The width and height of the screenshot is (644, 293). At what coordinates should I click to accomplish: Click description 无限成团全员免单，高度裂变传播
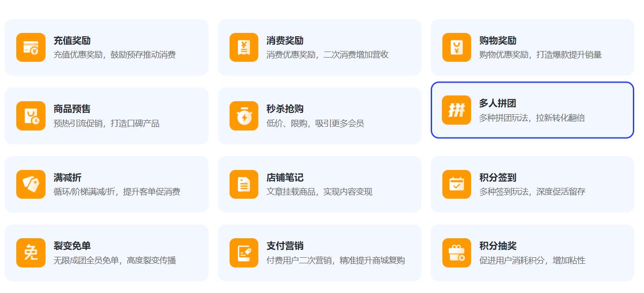tap(115, 260)
